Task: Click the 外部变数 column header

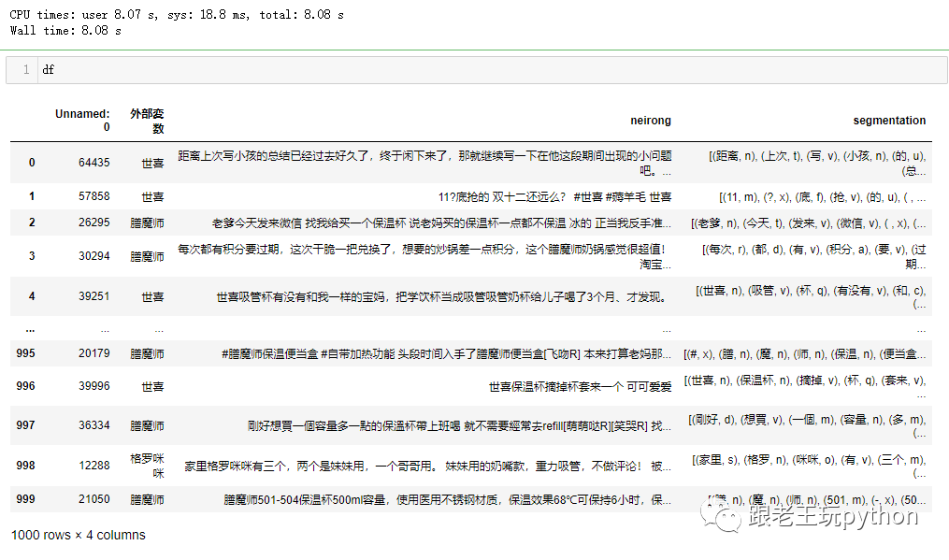Action: [147, 120]
